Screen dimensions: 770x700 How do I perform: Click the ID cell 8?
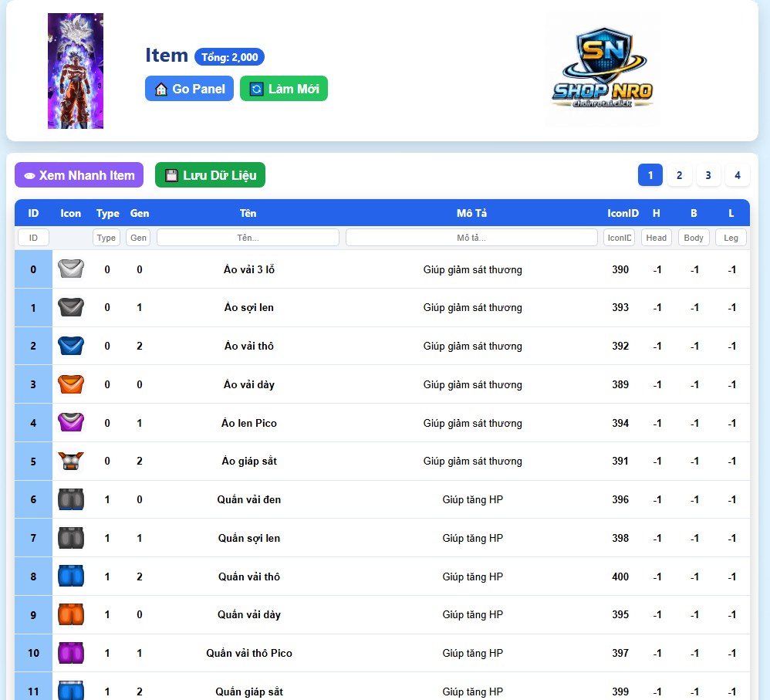point(33,577)
